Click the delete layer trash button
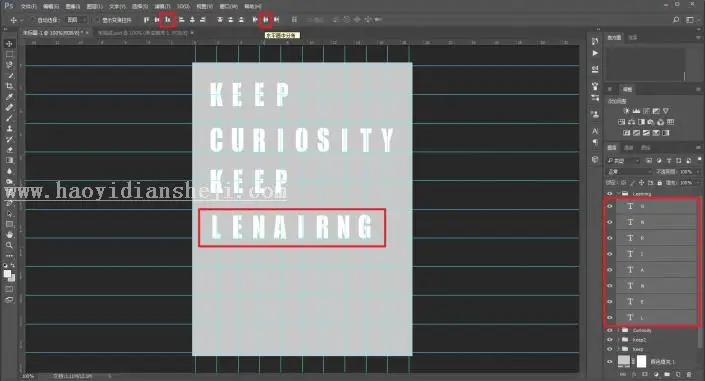705x381 pixels. [689, 374]
